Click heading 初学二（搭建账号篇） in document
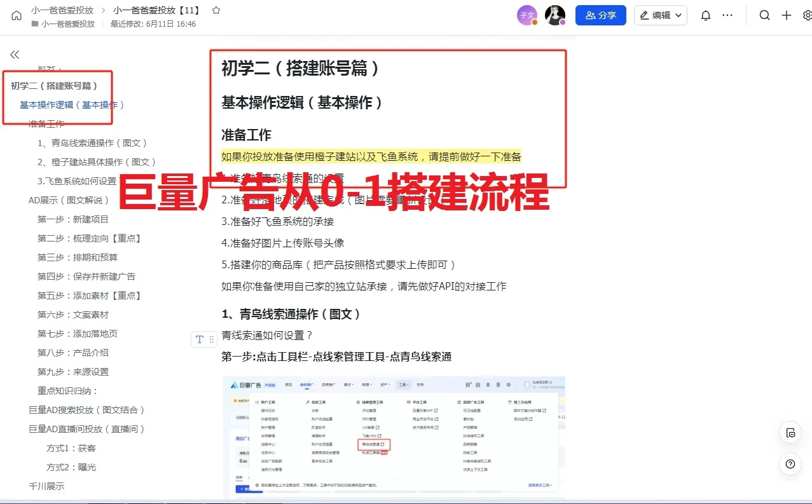The height and width of the screenshot is (504, 812). point(301,68)
